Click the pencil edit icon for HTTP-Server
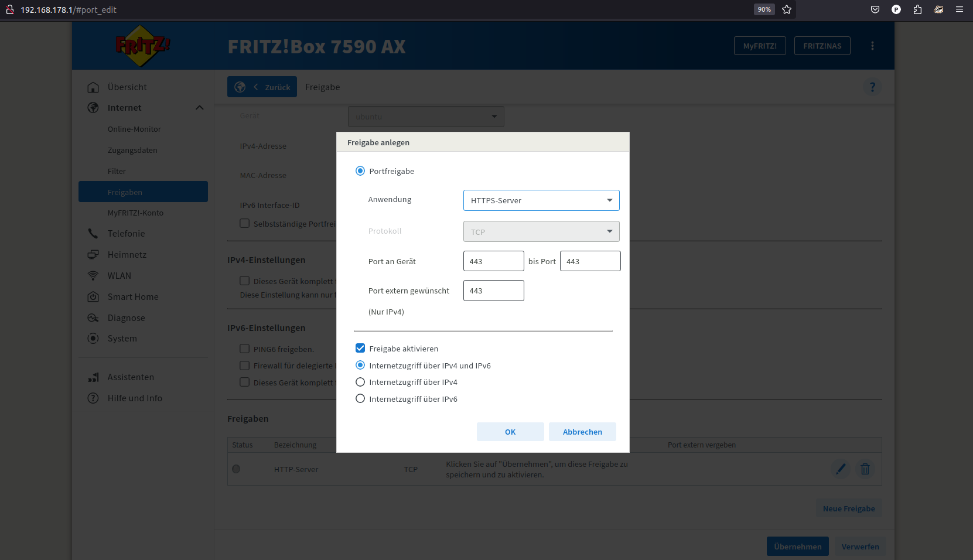Image resolution: width=973 pixels, height=560 pixels. click(841, 469)
